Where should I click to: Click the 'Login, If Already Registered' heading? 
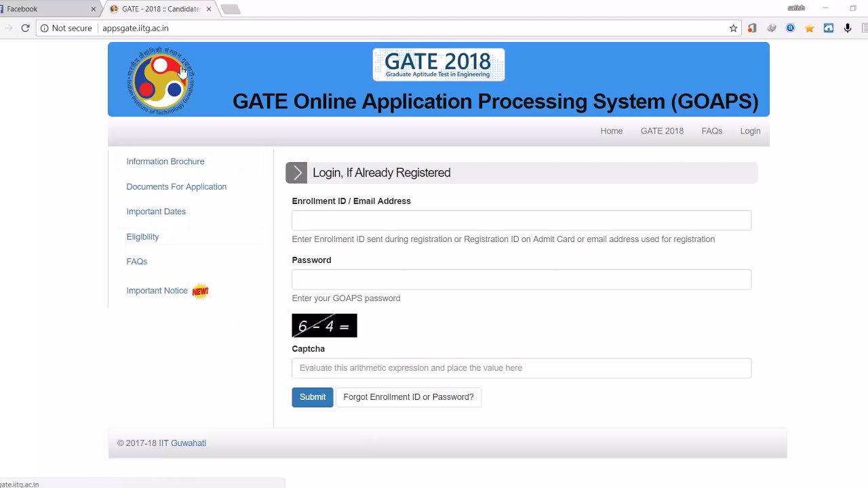pyautogui.click(x=382, y=173)
